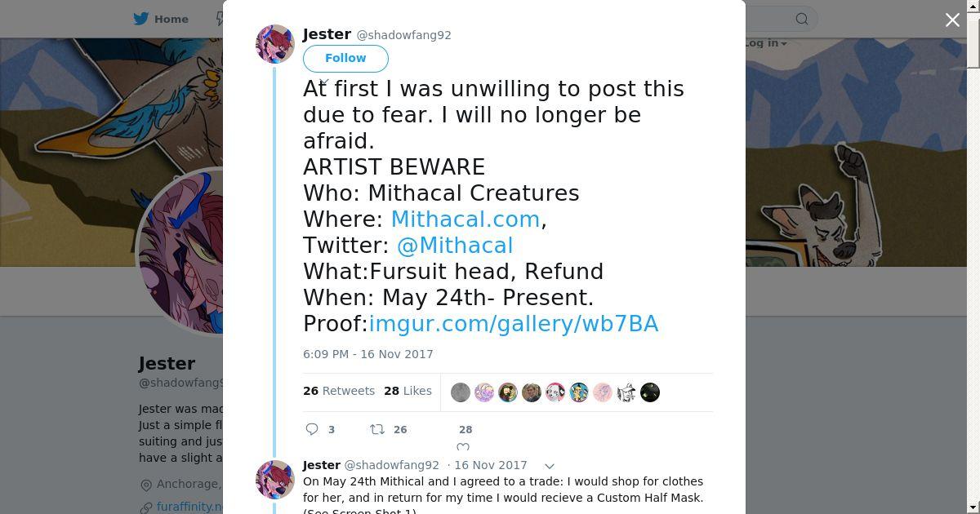Like the tweet with the heart icon
The height and width of the screenshot is (514, 980).
point(463,446)
